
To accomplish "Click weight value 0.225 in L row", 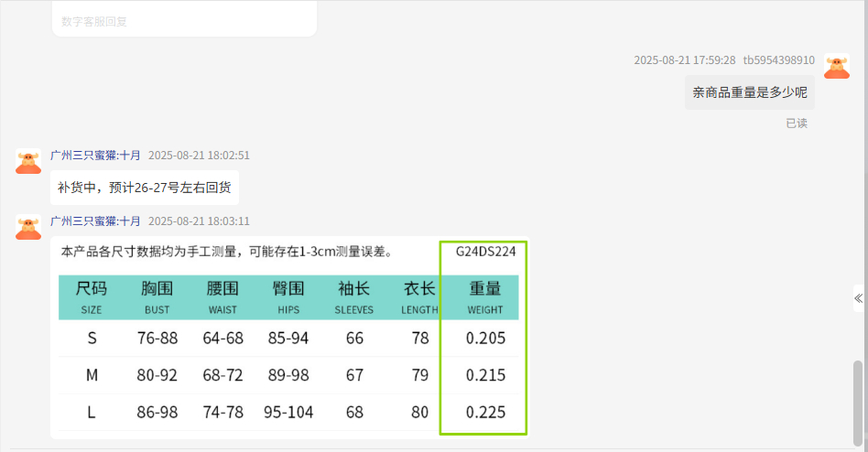I will pyautogui.click(x=485, y=413).
